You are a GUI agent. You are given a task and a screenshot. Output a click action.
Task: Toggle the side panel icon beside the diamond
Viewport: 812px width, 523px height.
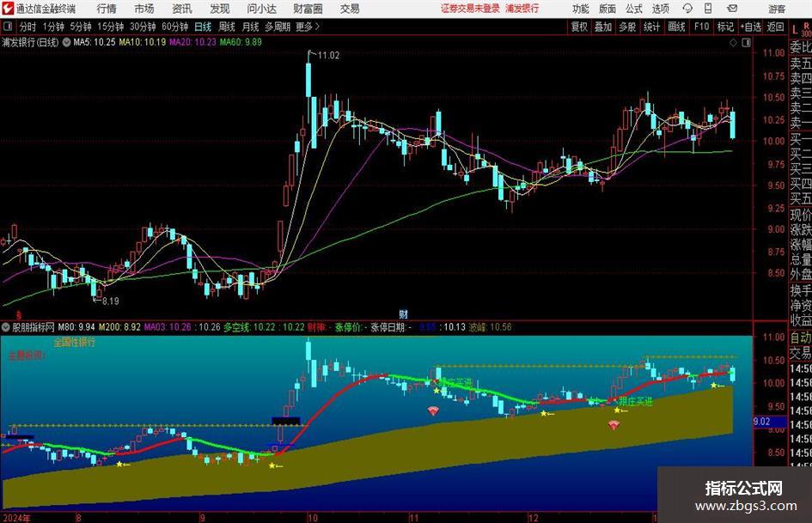tap(746, 43)
